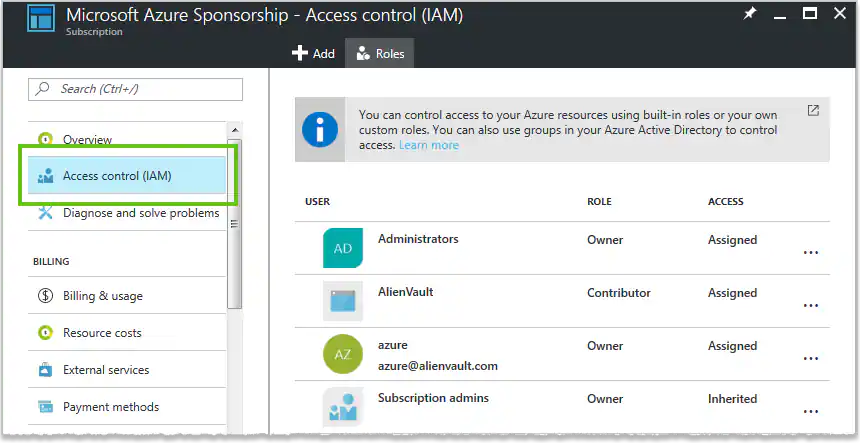860x443 pixels.
Task: Open info banner in external window icon
Action: pyautogui.click(x=813, y=110)
